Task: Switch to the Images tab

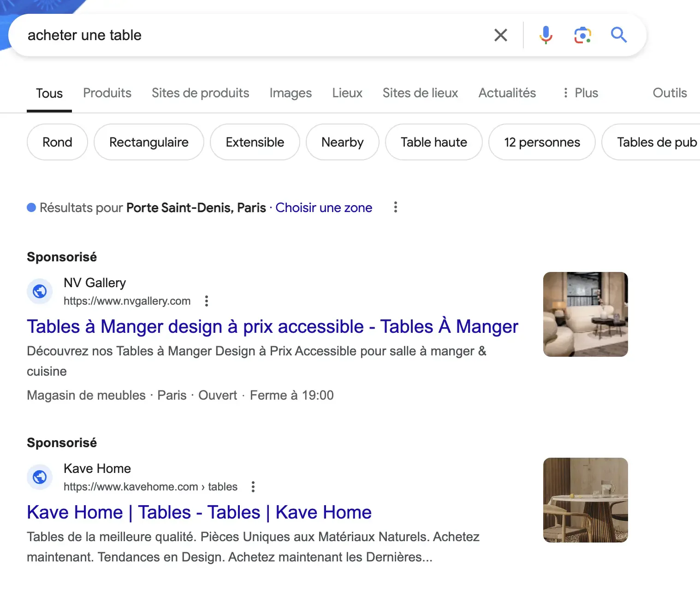Action: pyautogui.click(x=291, y=93)
